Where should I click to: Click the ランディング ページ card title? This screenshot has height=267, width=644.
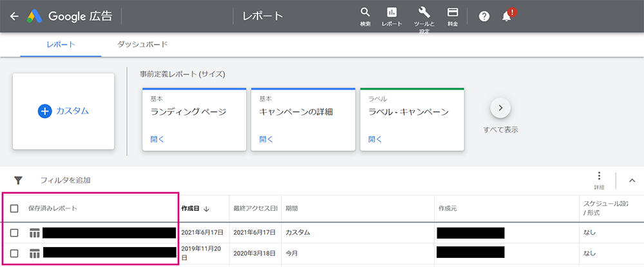tap(189, 112)
